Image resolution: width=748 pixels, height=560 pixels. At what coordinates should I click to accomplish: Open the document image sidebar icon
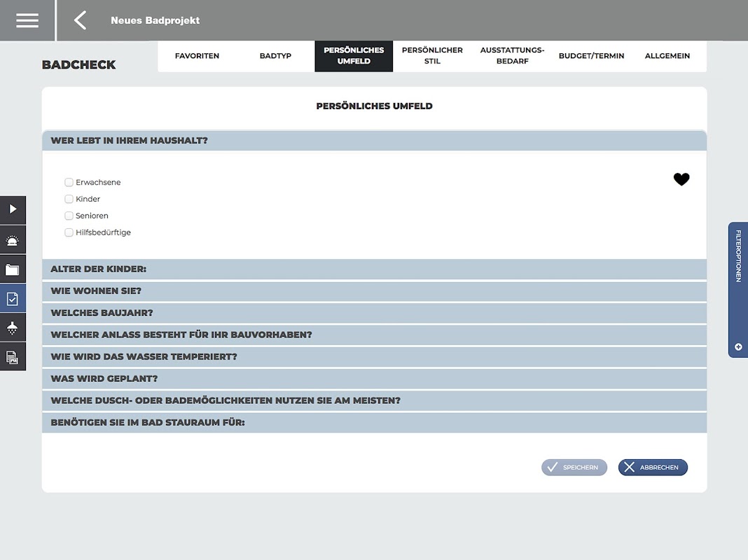[13, 357]
